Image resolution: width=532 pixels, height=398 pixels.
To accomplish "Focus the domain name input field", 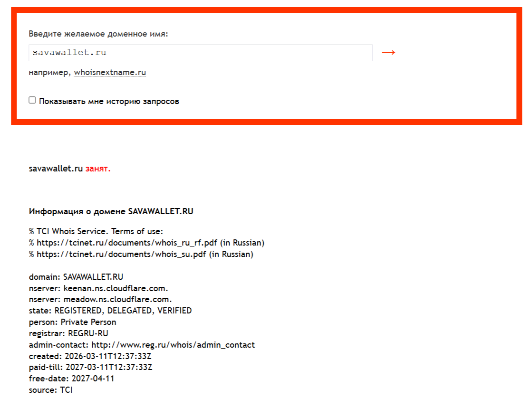I will [x=201, y=53].
